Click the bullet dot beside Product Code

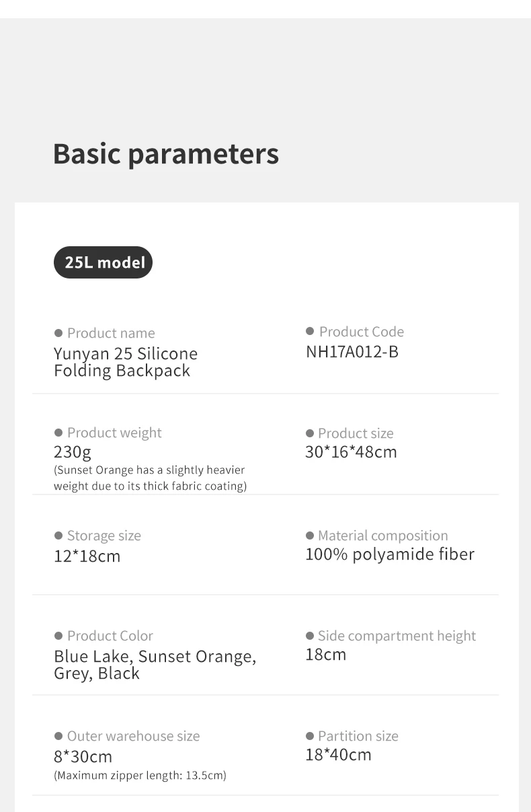(310, 331)
